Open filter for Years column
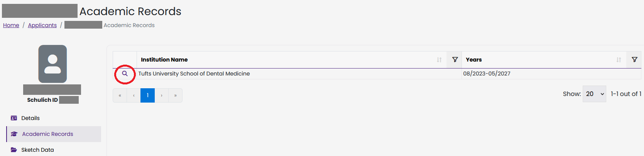 coord(634,60)
